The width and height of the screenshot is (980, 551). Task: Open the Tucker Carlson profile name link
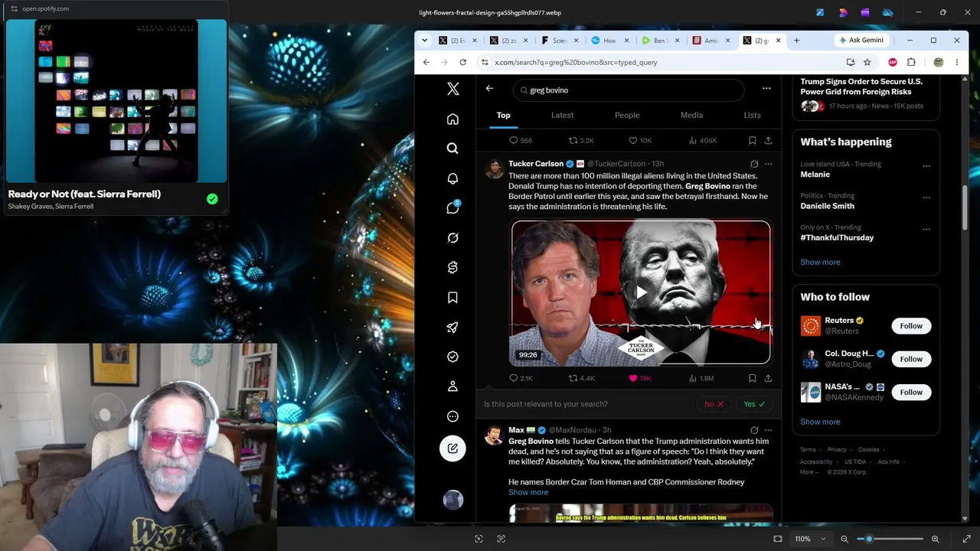click(x=536, y=164)
